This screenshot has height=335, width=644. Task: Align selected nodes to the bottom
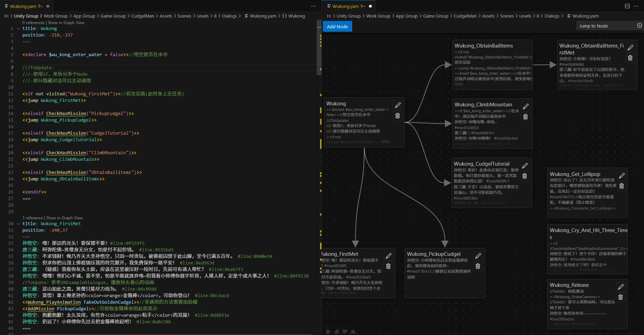point(353,332)
